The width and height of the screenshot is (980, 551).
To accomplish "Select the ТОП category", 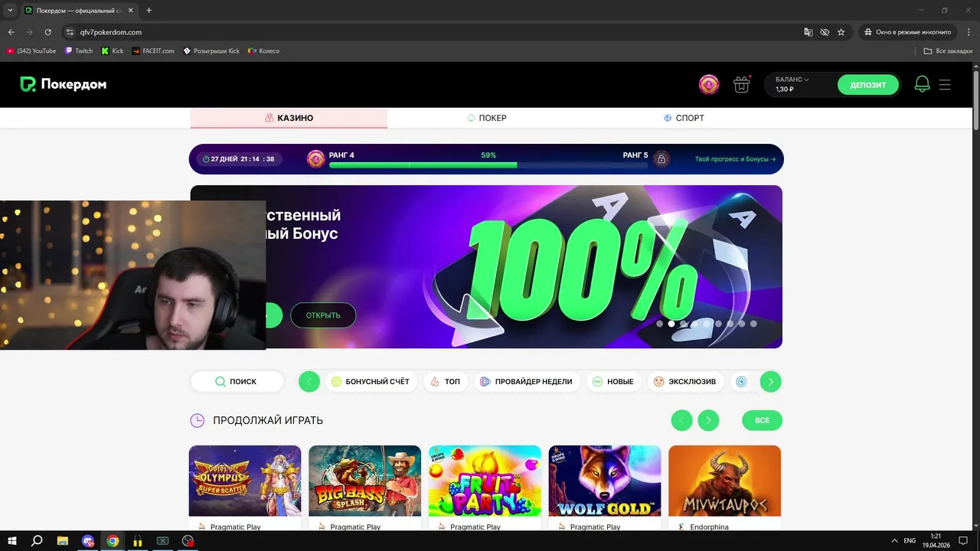I will 445,381.
